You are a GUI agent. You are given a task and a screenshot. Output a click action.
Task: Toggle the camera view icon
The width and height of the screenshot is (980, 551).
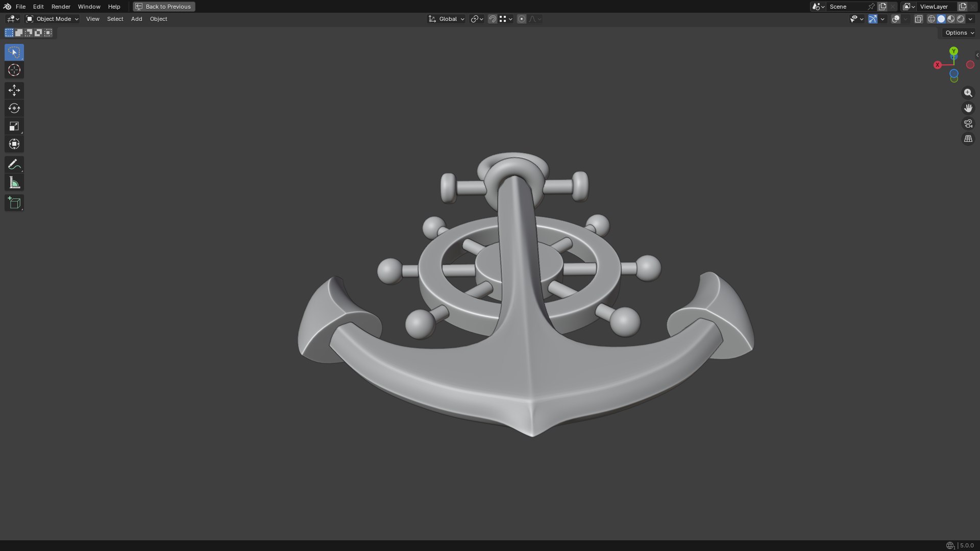point(968,123)
